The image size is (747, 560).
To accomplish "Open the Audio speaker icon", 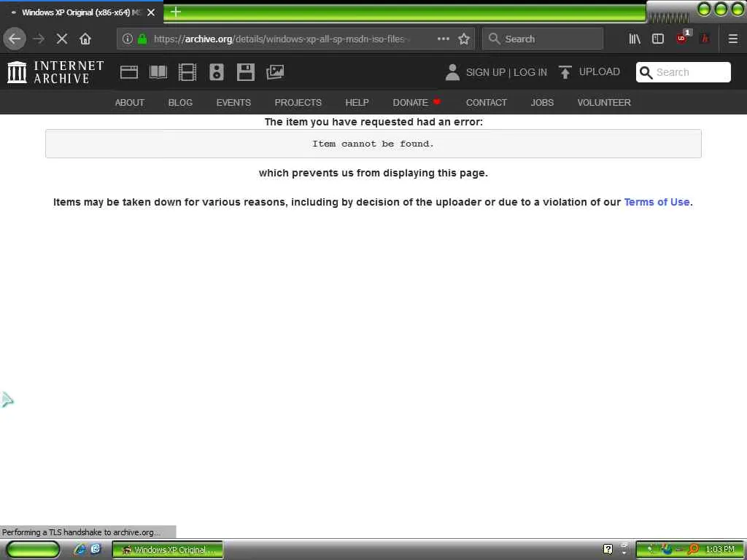I will [x=217, y=72].
